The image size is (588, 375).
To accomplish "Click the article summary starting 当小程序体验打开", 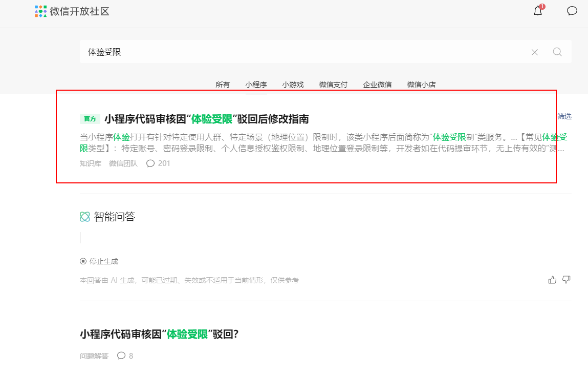I will tap(323, 142).
